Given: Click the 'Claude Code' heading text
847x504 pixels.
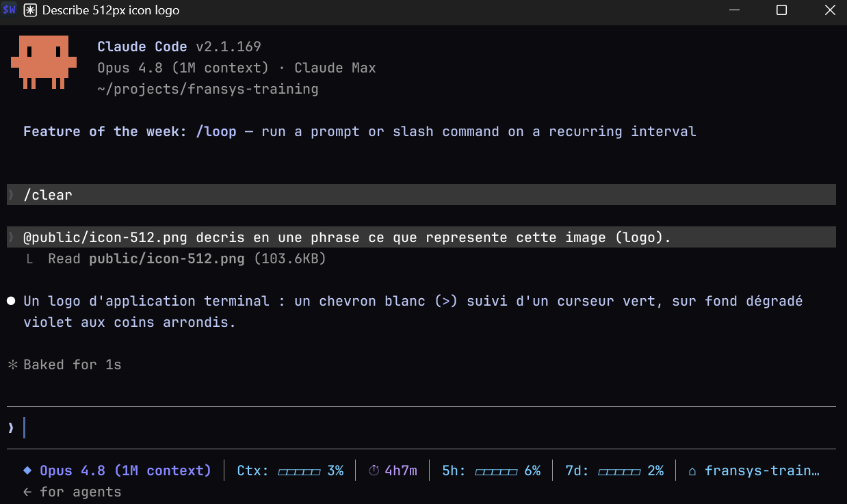Looking at the screenshot, I should [x=142, y=47].
